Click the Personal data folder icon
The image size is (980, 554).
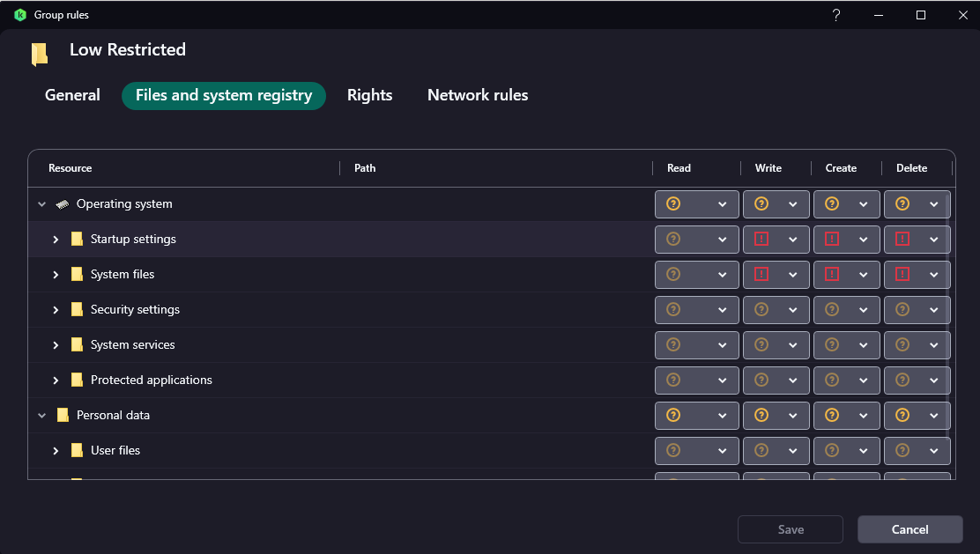[63, 416]
